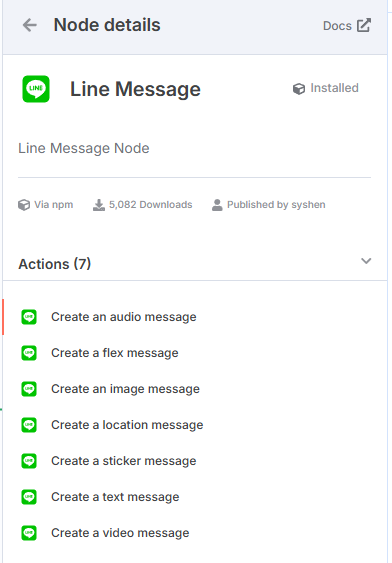The width and height of the screenshot is (392, 563).
Task: Click the Actions (7) header
Action: pos(55,264)
